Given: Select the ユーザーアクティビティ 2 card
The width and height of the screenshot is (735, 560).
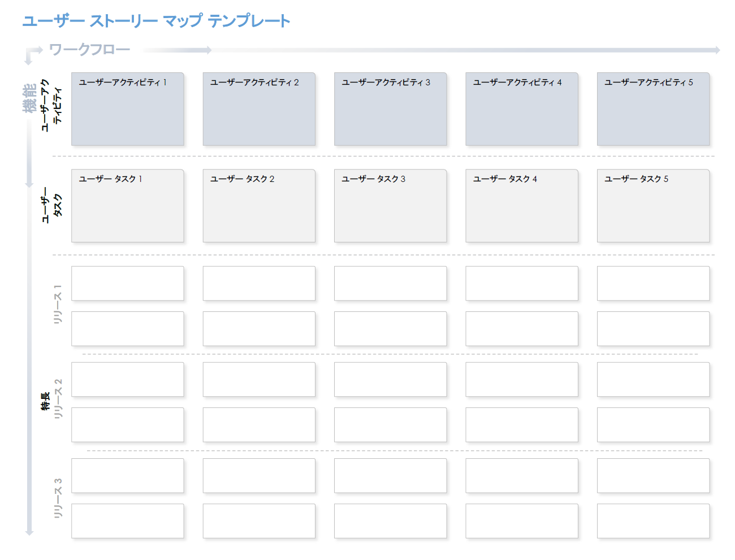Looking at the screenshot, I should pos(259,109).
